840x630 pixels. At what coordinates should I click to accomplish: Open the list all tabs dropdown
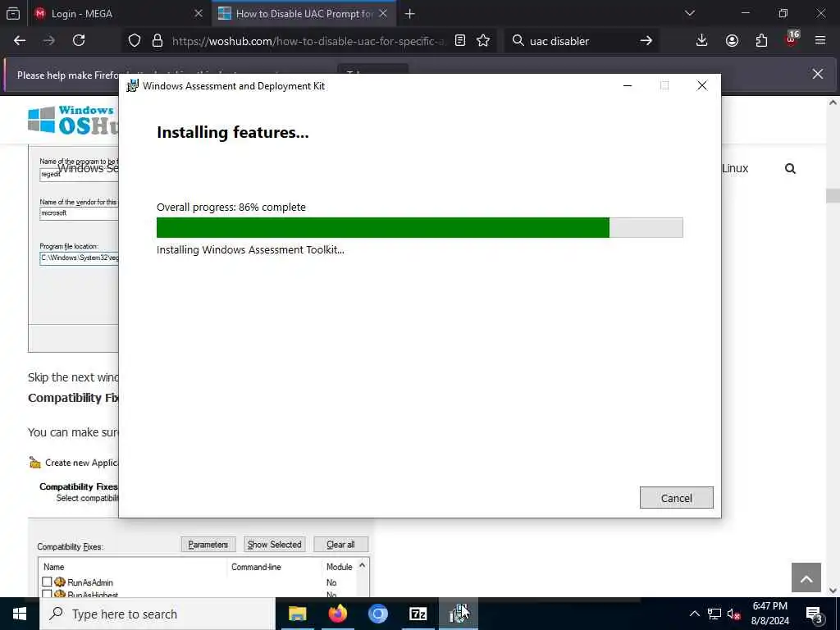tap(690, 13)
